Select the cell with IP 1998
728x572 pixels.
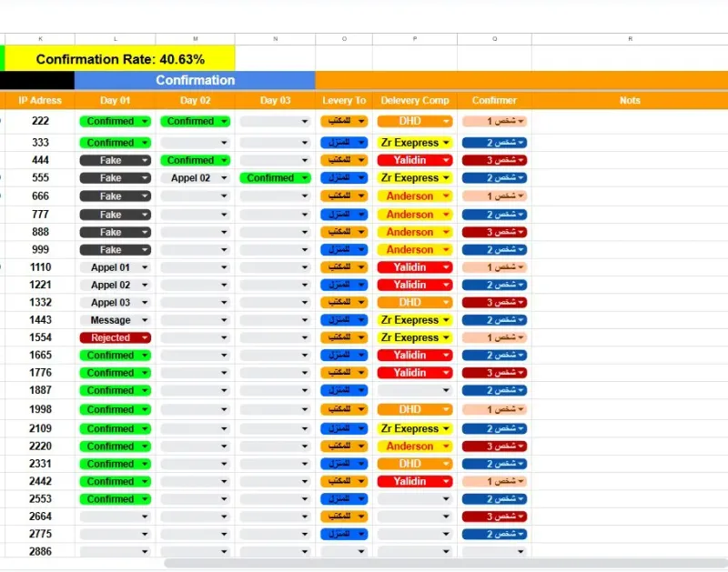click(x=40, y=409)
